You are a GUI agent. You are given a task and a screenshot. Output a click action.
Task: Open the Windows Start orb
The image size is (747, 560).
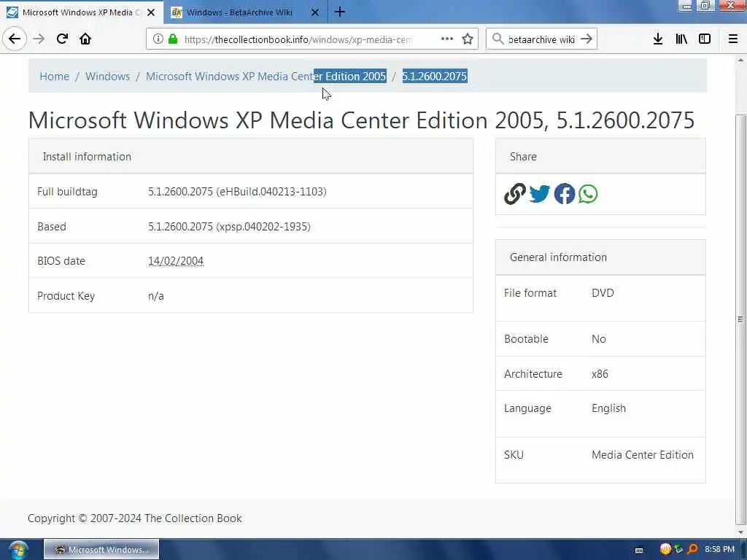click(x=18, y=550)
